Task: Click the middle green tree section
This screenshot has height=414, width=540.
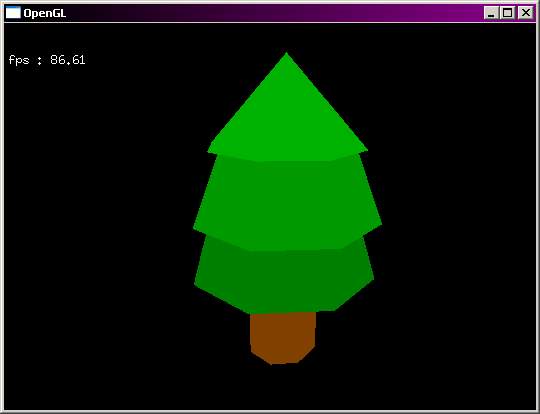Action: point(288,203)
